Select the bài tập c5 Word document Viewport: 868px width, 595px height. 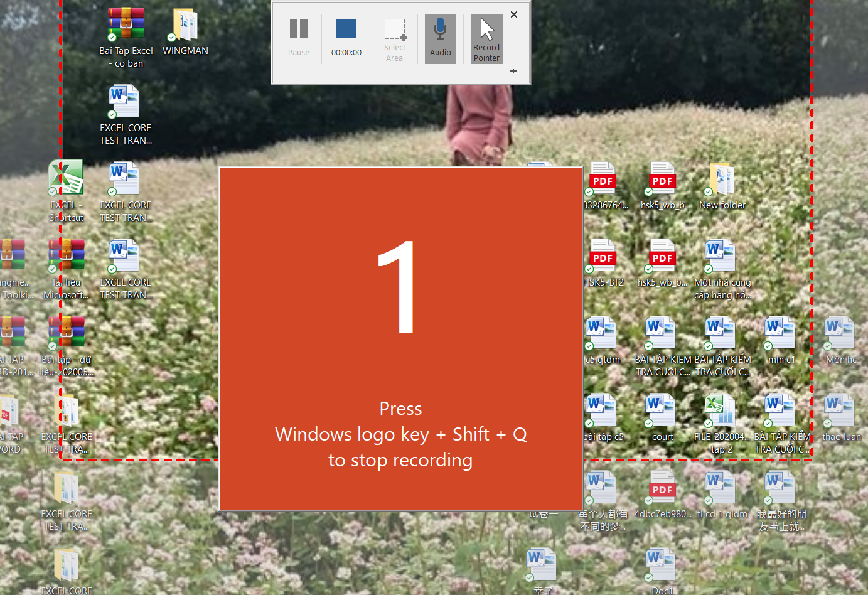[x=603, y=417]
